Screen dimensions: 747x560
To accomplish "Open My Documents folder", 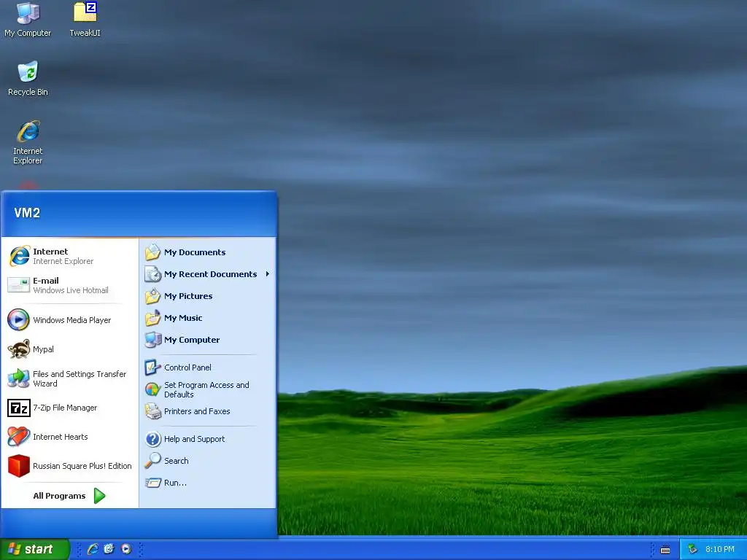I will 207,252.
